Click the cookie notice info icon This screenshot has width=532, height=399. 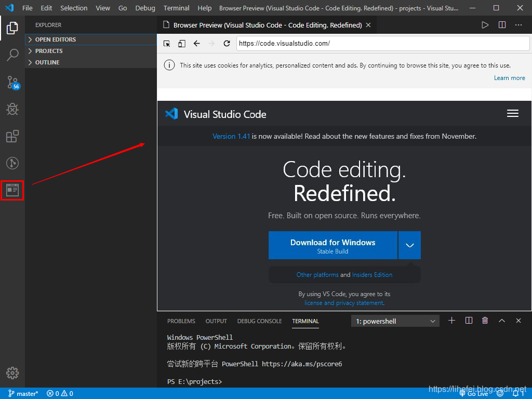(x=169, y=65)
